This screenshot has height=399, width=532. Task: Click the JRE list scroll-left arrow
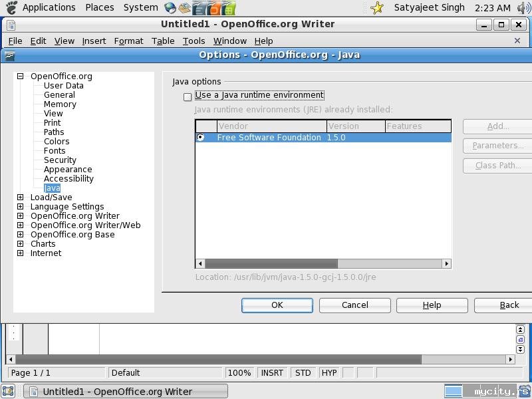200,263
